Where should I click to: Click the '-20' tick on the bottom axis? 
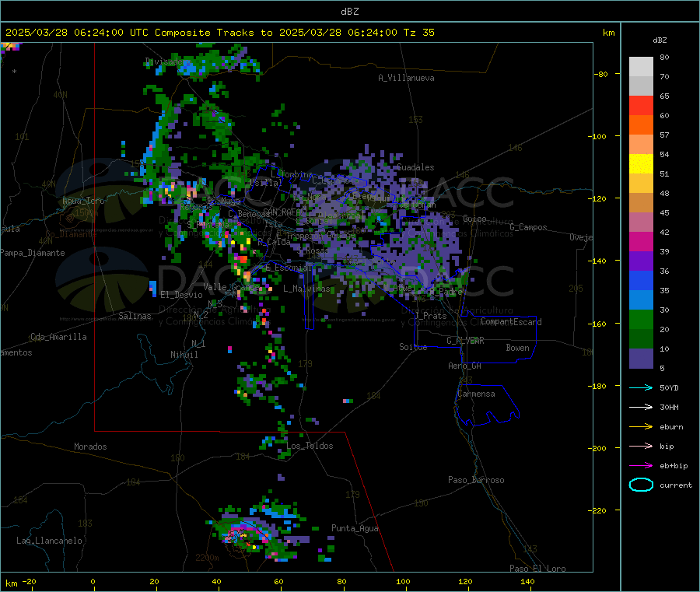(30, 581)
